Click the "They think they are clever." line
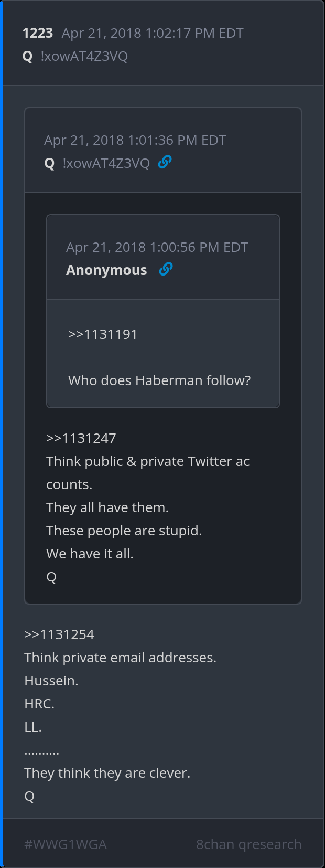 107,773
